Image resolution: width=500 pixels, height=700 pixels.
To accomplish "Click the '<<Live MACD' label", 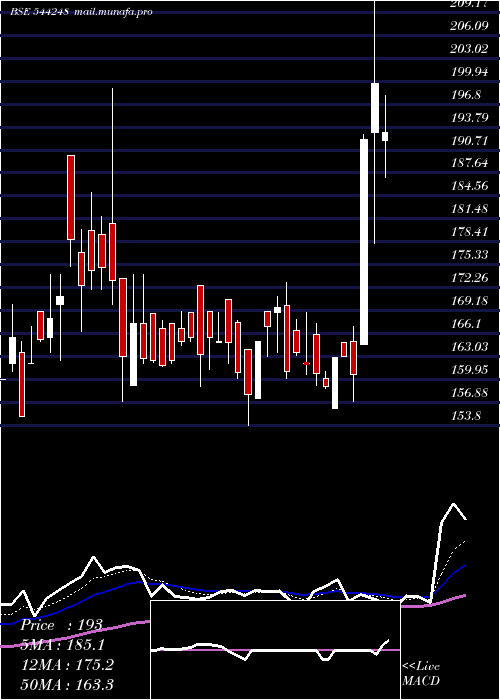I will click(x=421, y=674).
